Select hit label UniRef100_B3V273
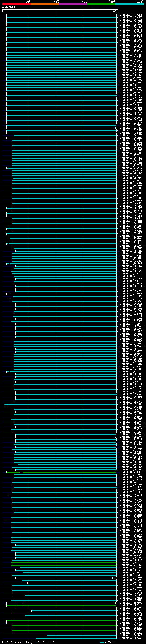 (131, 352)
